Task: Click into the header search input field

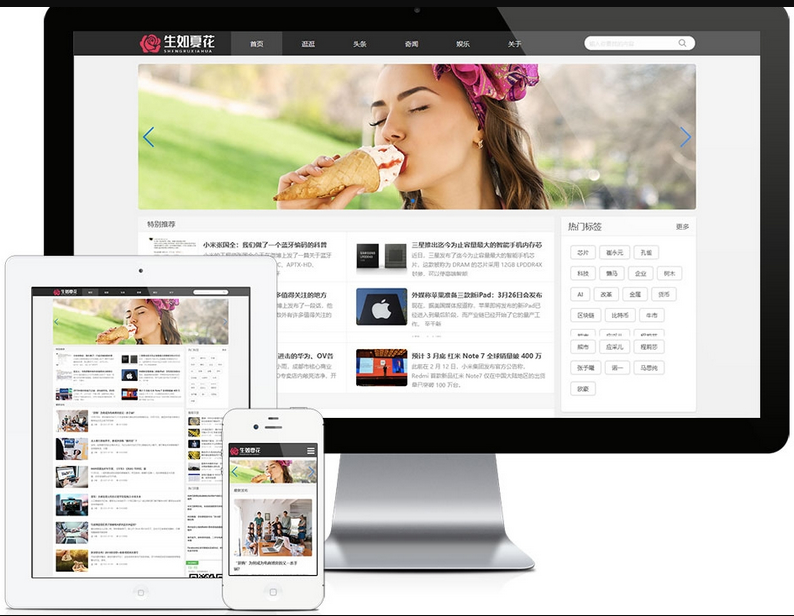Action: coord(629,43)
